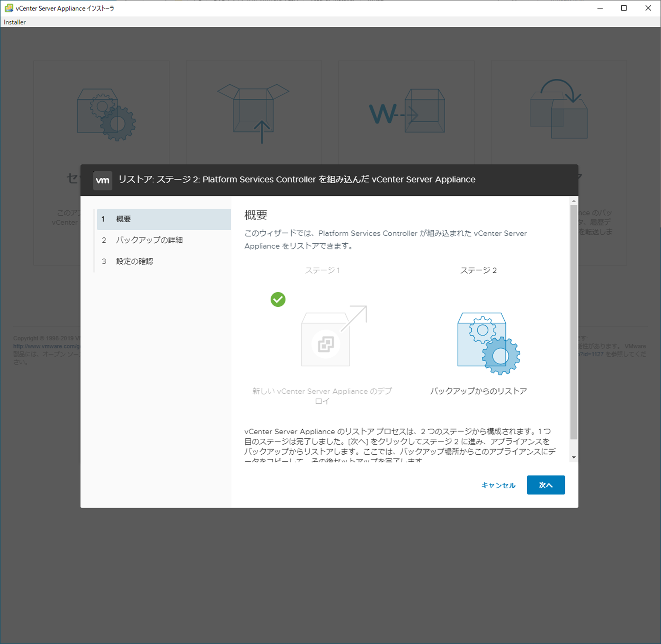Click the Restore circular arrow icon
Screen dimensions: 661x644
[x=559, y=109]
